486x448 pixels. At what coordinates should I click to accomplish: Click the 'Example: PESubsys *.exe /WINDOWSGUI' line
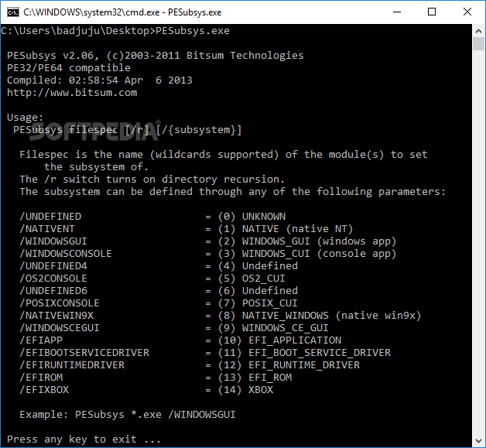point(128,415)
